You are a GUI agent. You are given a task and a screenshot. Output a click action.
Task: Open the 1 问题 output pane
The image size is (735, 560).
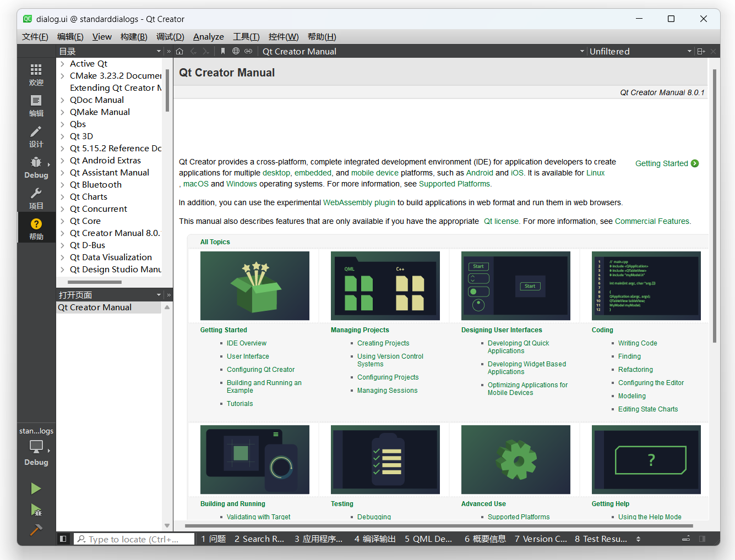(214, 539)
